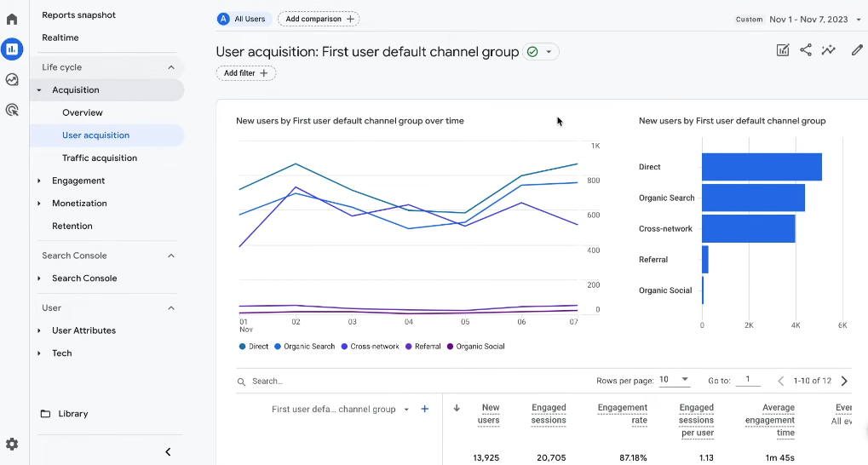Toggle the Direct series in chart legend
This screenshot has height=465, width=868.
pyautogui.click(x=254, y=347)
